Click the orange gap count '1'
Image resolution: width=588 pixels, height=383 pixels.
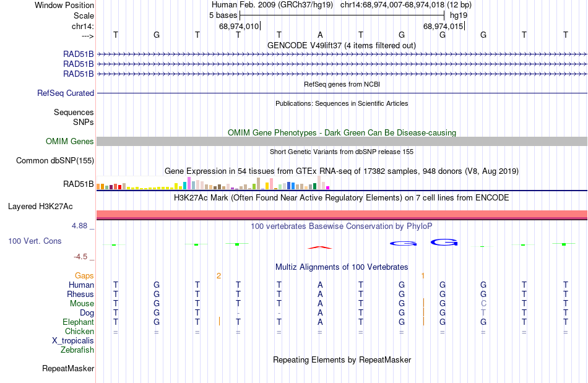(423, 276)
